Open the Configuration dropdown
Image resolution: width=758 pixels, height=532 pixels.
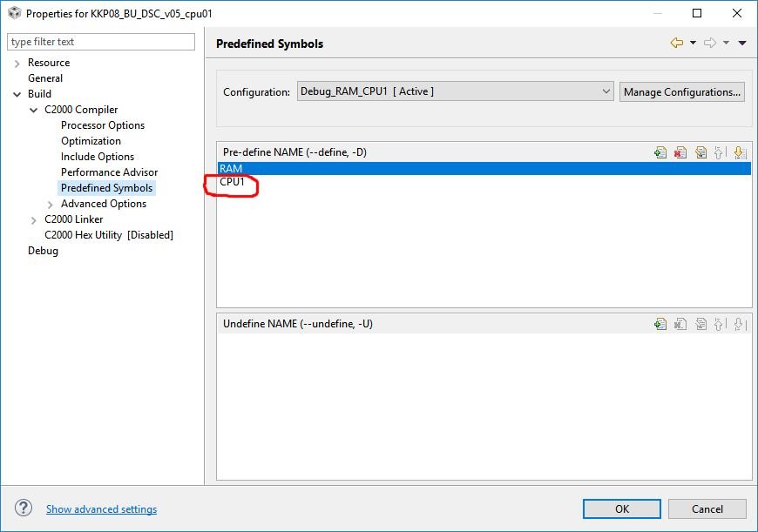[456, 91]
